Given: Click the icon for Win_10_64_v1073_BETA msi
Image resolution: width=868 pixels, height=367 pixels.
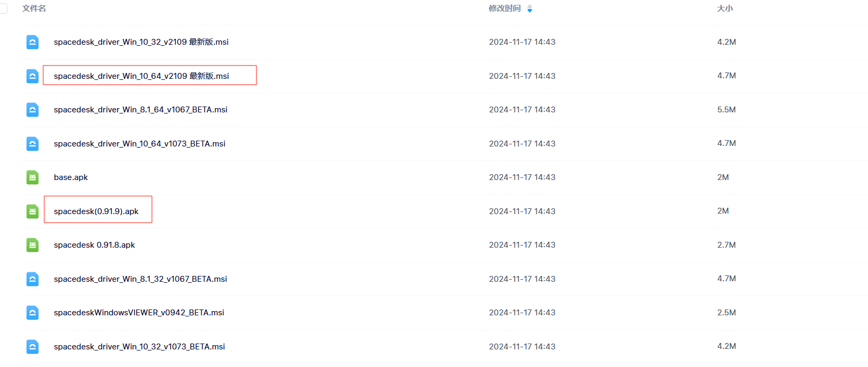Looking at the screenshot, I should [x=33, y=144].
